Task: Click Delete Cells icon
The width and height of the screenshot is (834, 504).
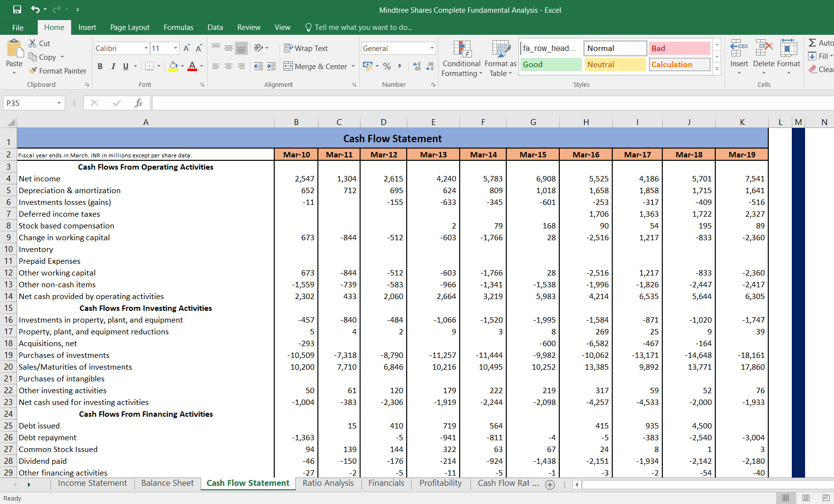Action: coord(764,49)
